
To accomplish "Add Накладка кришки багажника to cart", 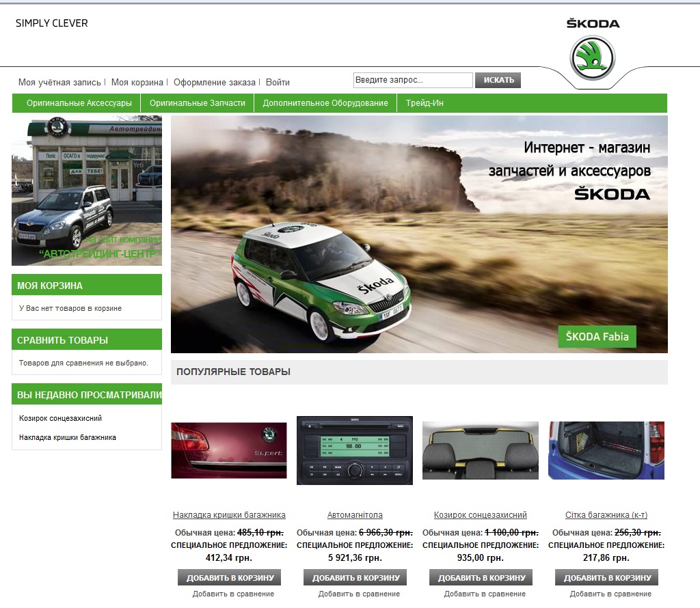I will click(230, 578).
